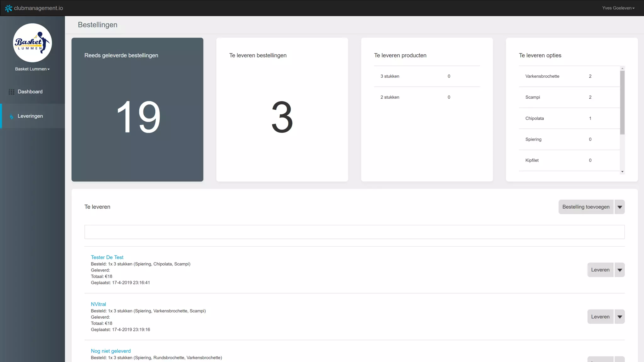Expand Leveren options for Tester De Test
Image resolution: width=644 pixels, height=362 pixels.
619,270
